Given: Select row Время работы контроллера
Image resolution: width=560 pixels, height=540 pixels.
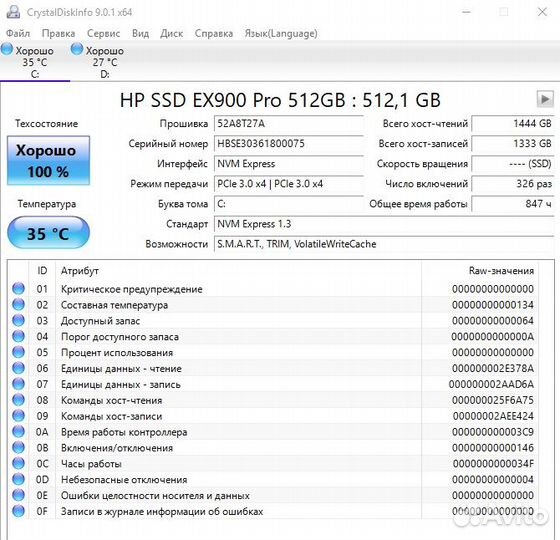Looking at the screenshot, I should click(273, 432).
